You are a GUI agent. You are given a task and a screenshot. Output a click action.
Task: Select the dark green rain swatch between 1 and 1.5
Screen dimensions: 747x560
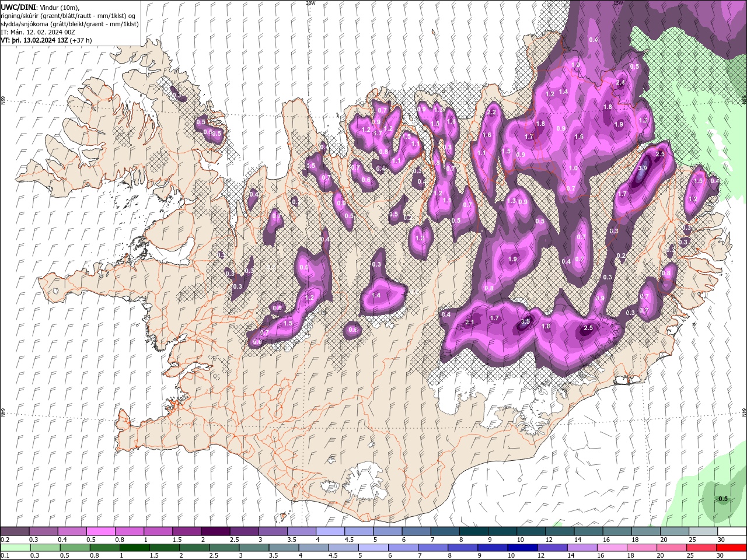134,548
